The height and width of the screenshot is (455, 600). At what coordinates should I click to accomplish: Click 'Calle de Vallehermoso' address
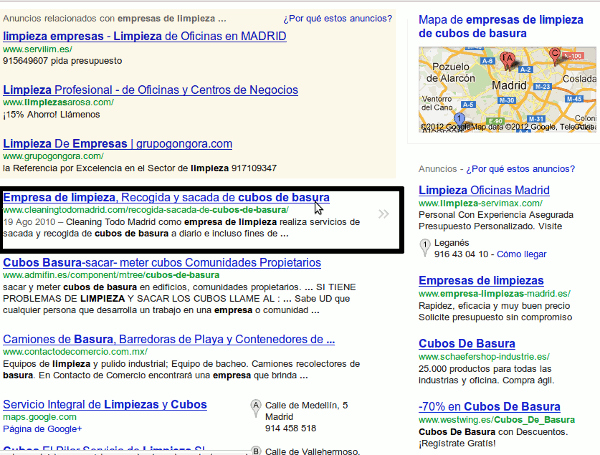tap(313, 451)
